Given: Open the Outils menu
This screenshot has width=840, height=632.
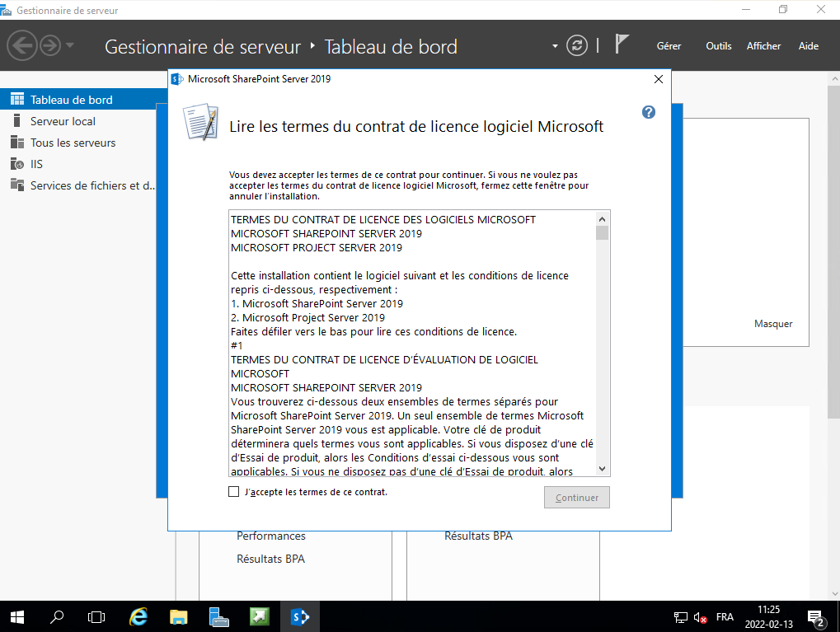Looking at the screenshot, I should pos(718,46).
